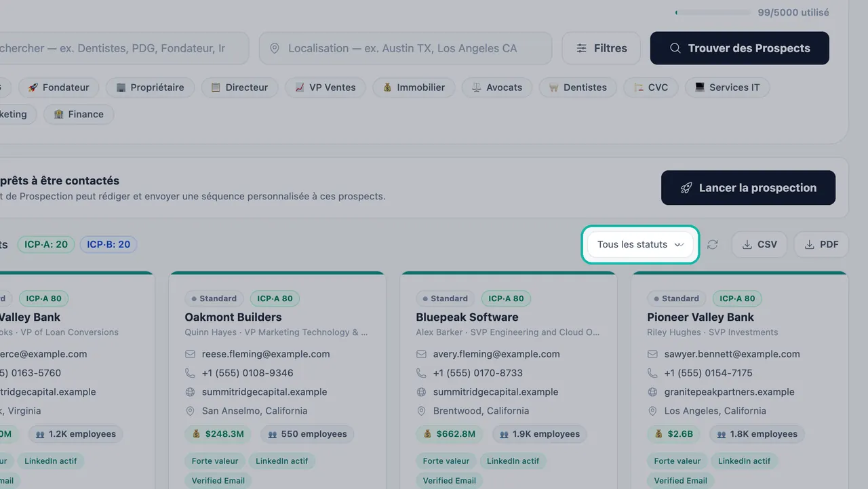Select the Dentistes filter chip
868x489 pixels.
tap(578, 87)
